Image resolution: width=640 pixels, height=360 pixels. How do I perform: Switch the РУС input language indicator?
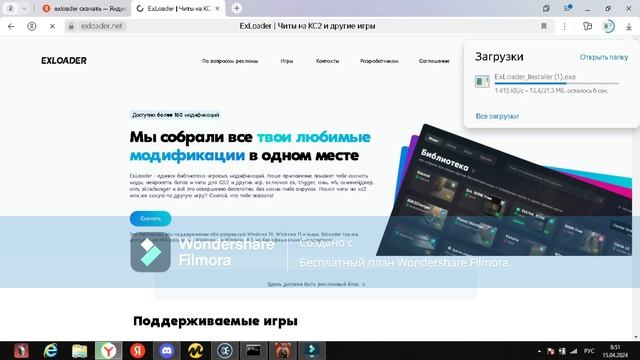[x=589, y=351]
